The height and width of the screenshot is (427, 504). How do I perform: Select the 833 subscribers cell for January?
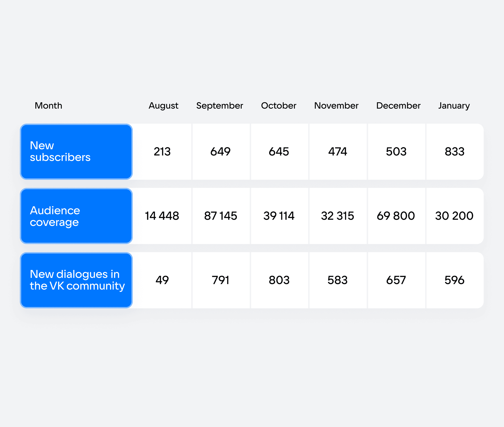tap(455, 151)
